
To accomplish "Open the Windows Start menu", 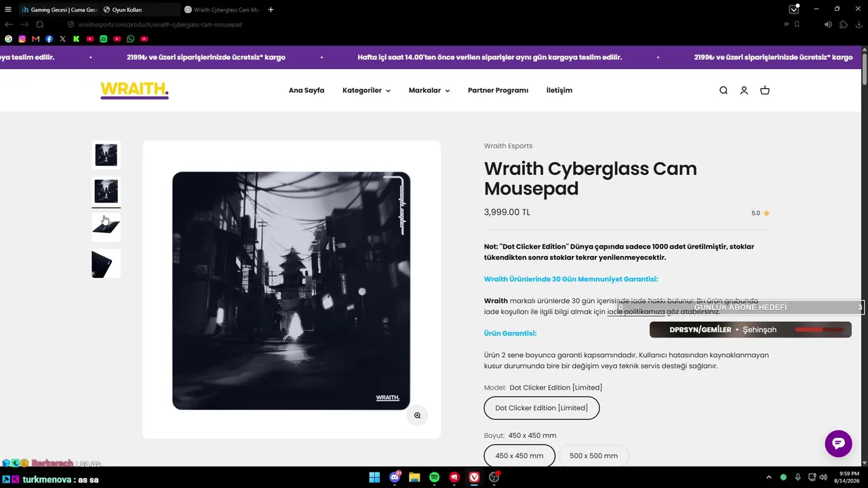I will tap(374, 477).
